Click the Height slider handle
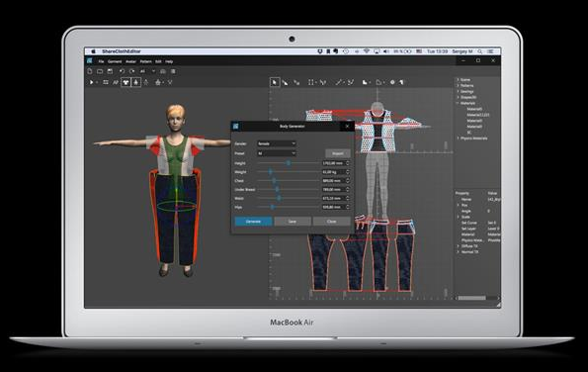The height and width of the screenshot is (372, 588). 289,163
